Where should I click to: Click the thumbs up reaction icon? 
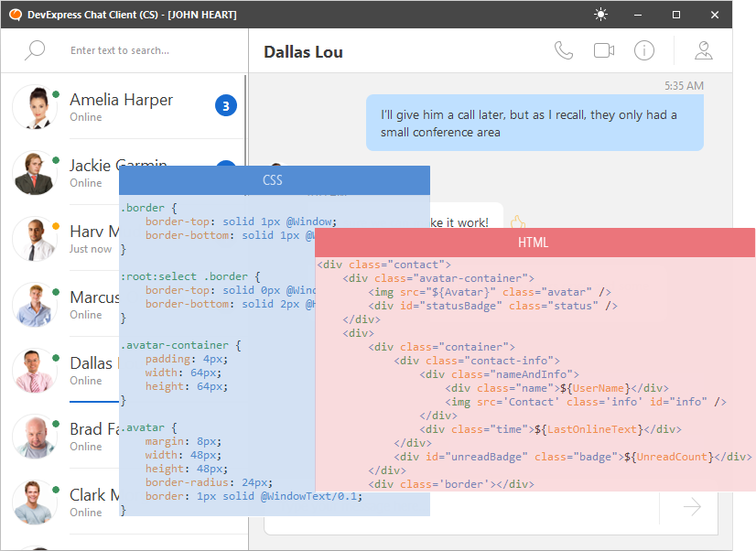tap(517, 221)
